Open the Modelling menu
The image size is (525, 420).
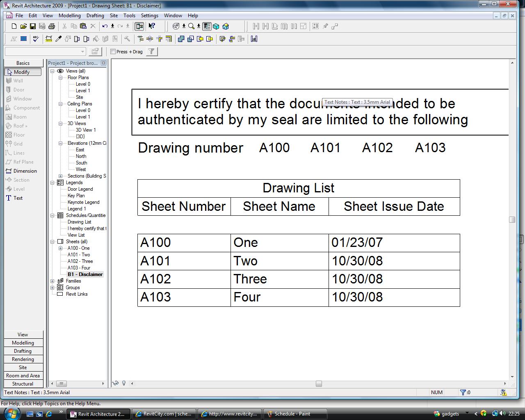pos(70,16)
